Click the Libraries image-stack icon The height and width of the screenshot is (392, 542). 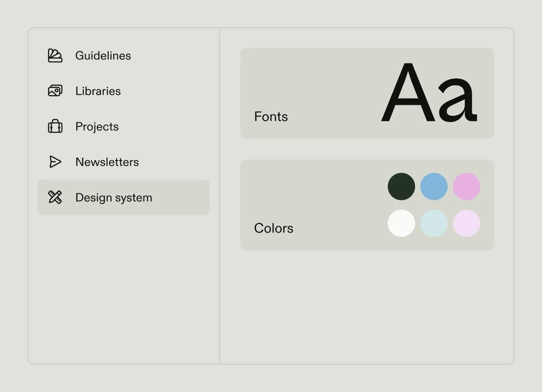(x=55, y=91)
